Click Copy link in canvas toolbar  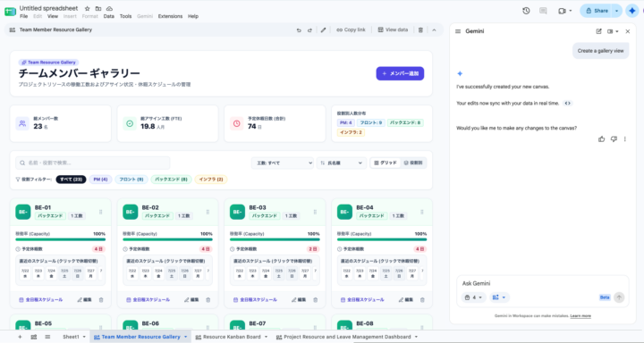tap(351, 30)
